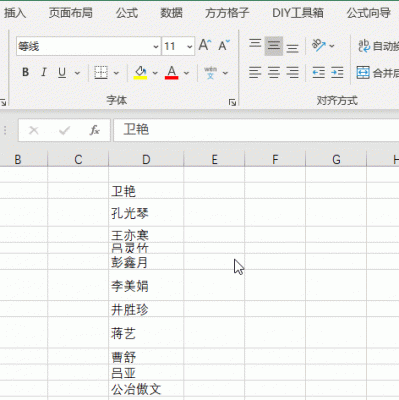
Task: Select cell containing 王亦寒
Action: pyautogui.click(x=146, y=235)
